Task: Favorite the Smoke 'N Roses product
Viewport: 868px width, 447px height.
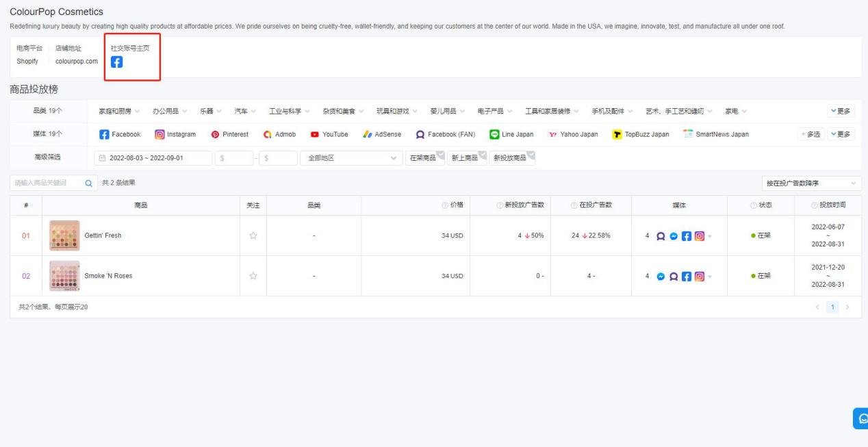Action: pyautogui.click(x=253, y=276)
